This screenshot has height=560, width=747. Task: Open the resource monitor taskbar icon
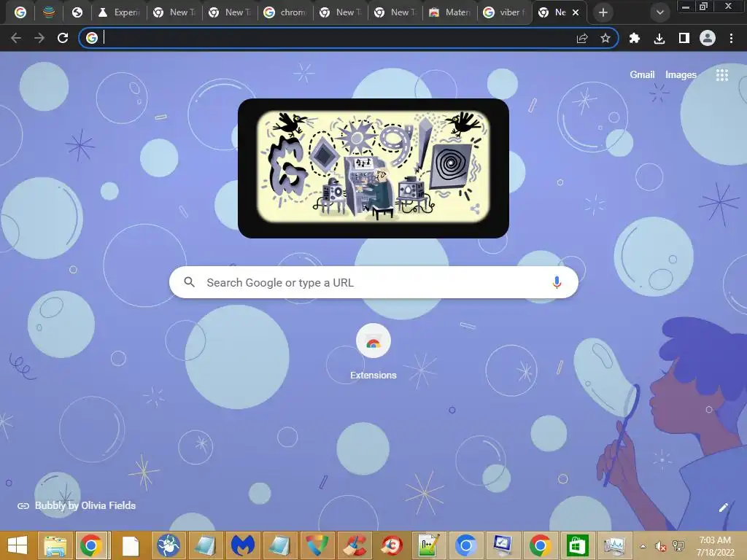614,545
